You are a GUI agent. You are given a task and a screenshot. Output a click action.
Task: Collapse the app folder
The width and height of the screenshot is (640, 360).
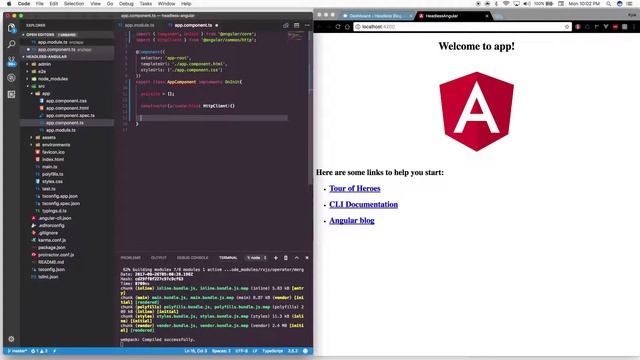[46, 93]
